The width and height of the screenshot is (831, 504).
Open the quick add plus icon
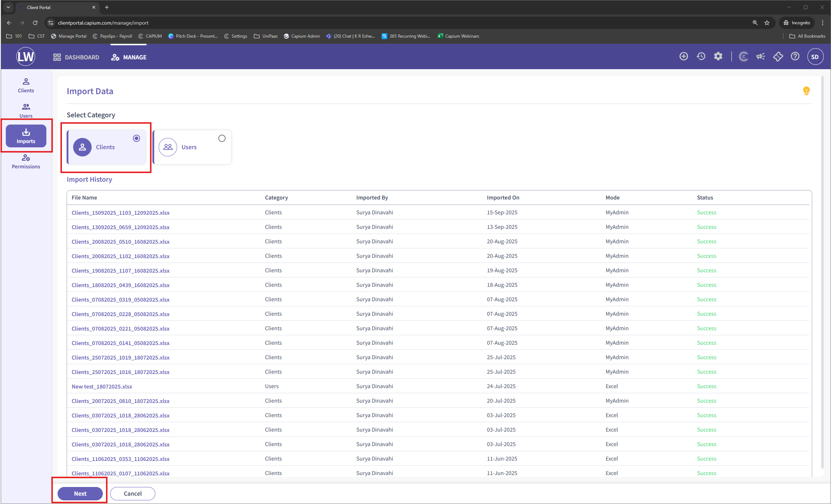[x=683, y=56]
